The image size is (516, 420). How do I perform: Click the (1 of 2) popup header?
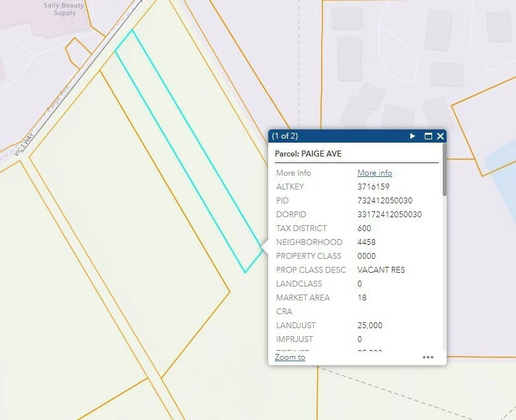285,136
